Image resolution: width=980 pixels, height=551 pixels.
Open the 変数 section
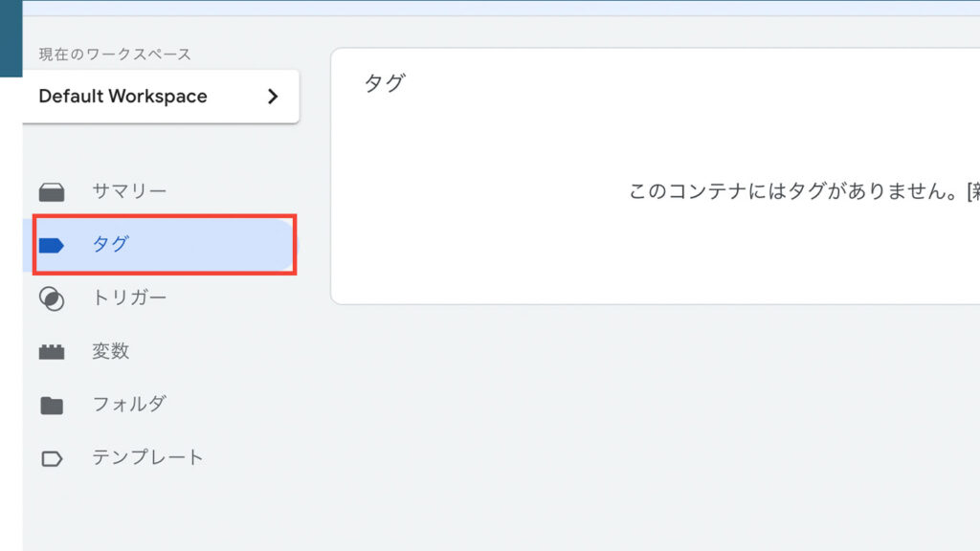(x=111, y=350)
